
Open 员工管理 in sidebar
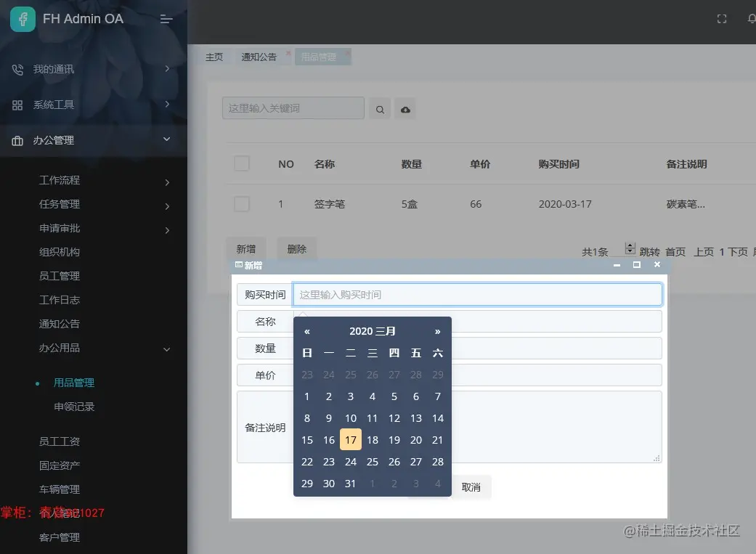click(60, 277)
